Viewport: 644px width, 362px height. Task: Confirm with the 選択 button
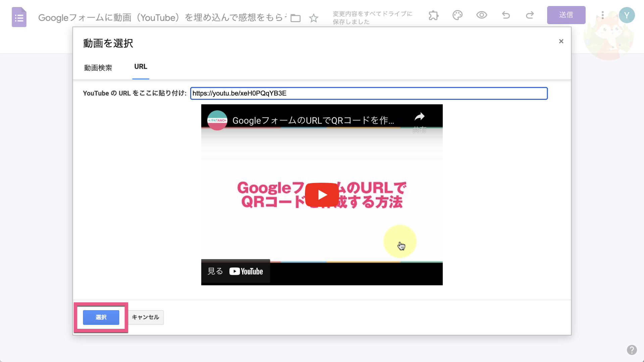101,317
